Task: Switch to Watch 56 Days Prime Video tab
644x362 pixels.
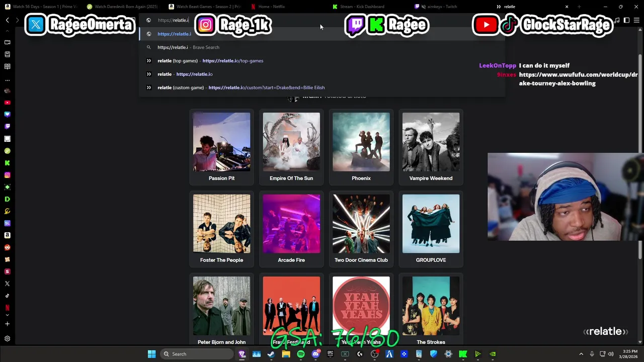Action: pyautogui.click(x=41, y=7)
